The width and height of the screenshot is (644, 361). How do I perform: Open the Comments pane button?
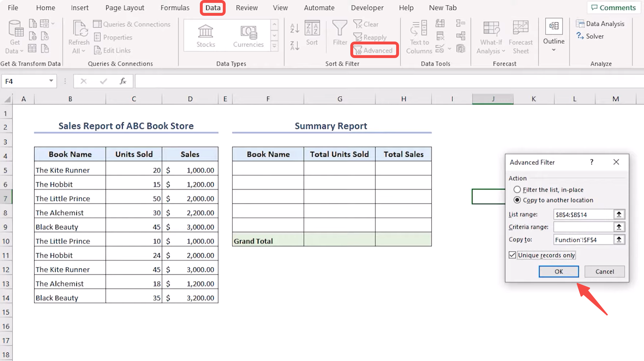tap(613, 8)
